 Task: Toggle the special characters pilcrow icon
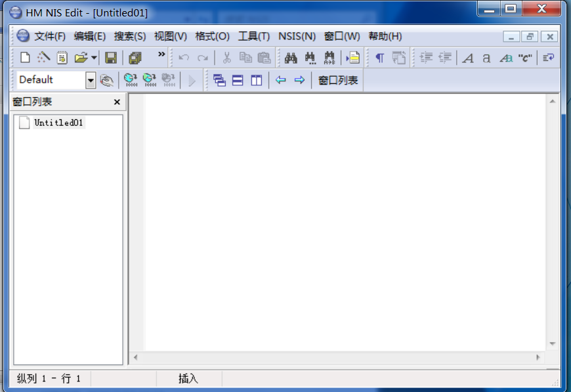tap(379, 58)
